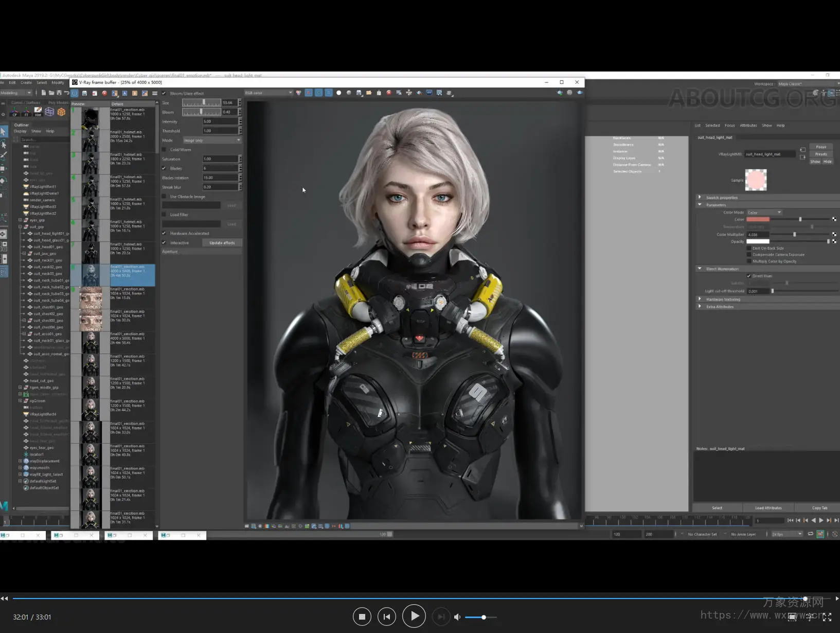
Task: Open the Mode image only dropdown
Action: point(212,140)
